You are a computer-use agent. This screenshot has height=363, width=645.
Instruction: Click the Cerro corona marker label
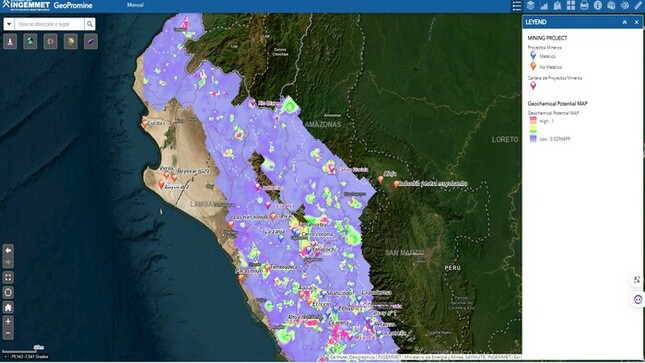pyautogui.click(x=317, y=234)
